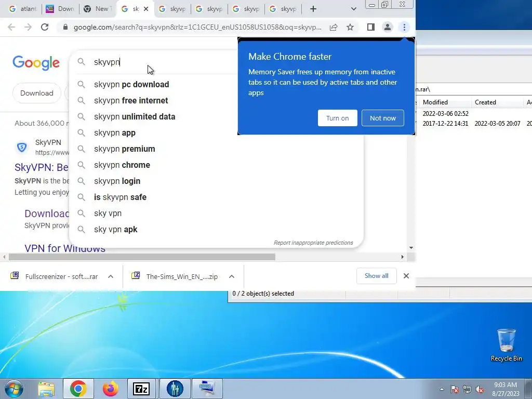Open the tab search dropdown arrow
Image resolution: width=532 pixels, height=399 pixels.
coord(353,9)
